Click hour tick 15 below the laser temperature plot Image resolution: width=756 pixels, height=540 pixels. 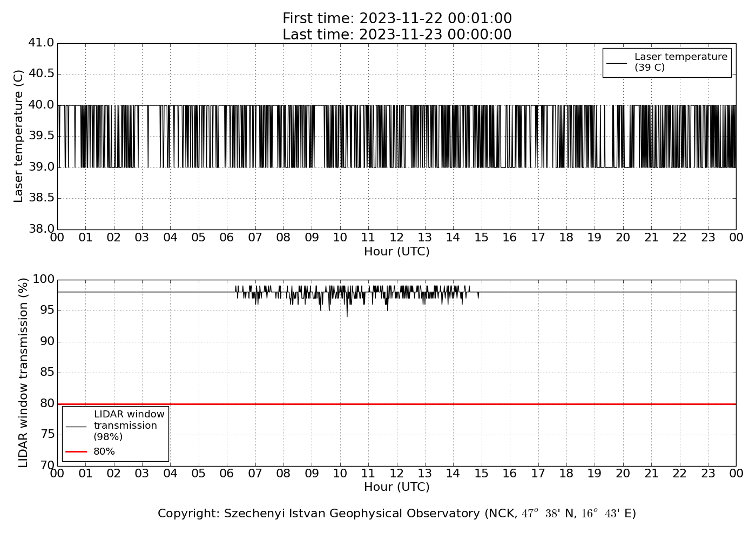click(x=482, y=238)
